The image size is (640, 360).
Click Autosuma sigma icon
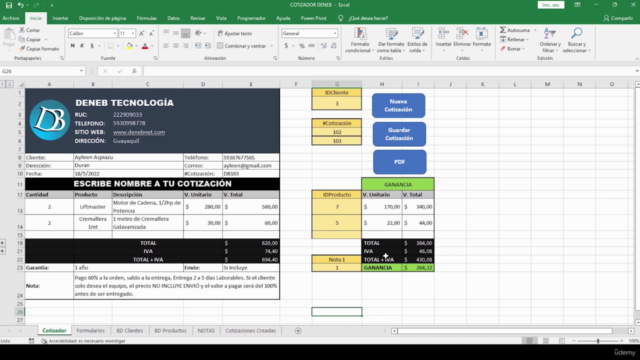[x=503, y=30]
